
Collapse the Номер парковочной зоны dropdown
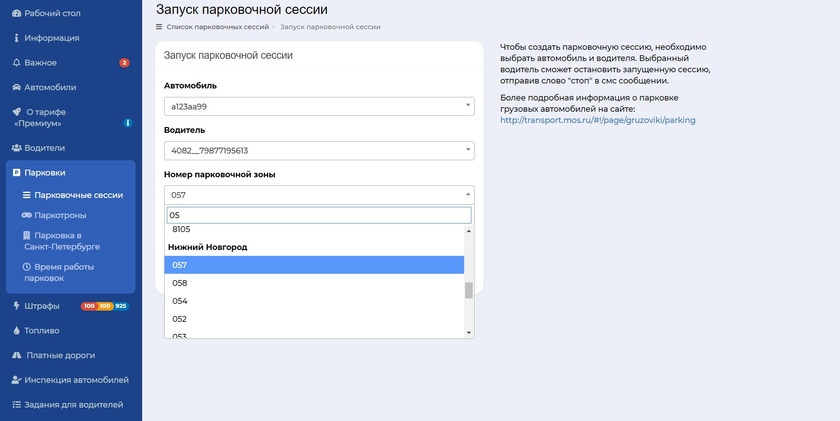pos(319,195)
